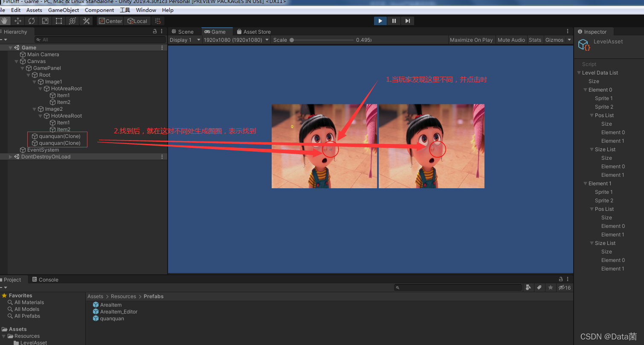Image resolution: width=644 pixels, height=345 pixels.
Task: Click the Project search field
Action: 458,287
